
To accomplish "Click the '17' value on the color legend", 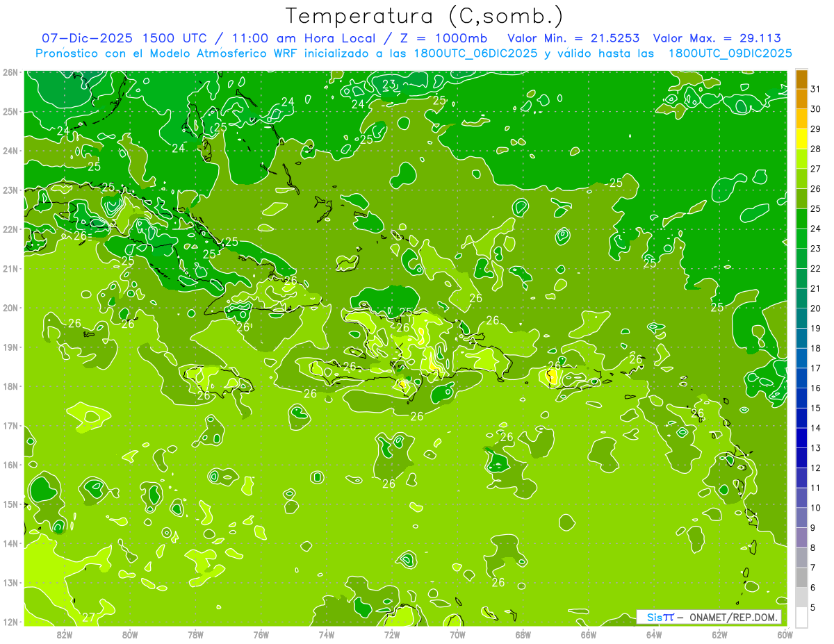I will coord(815,368).
